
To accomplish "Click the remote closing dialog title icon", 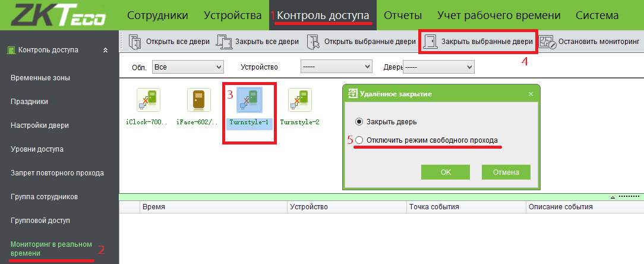I will [x=353, y=94].
